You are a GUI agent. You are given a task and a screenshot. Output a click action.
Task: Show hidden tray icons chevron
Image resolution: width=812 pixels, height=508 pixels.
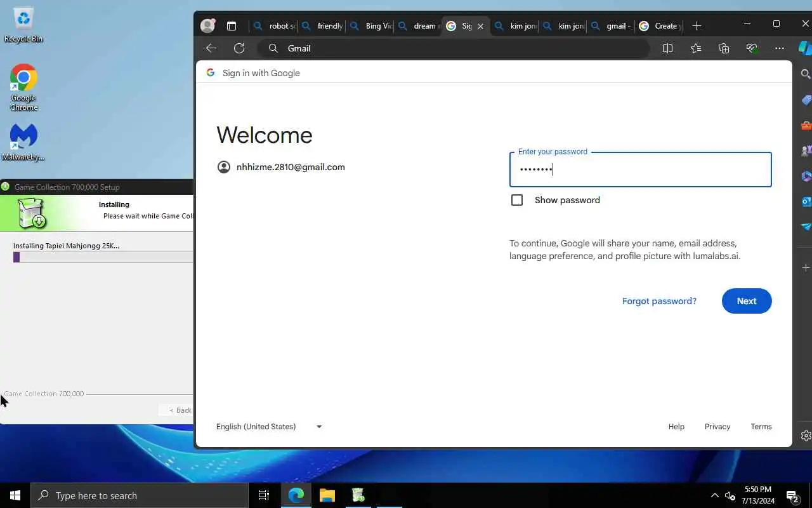pyautogui.click(x=714, y=495)
